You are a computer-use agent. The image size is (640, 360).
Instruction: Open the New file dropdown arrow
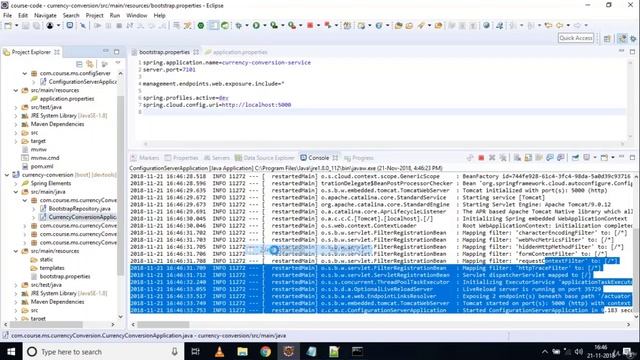[x=16, y=25]
